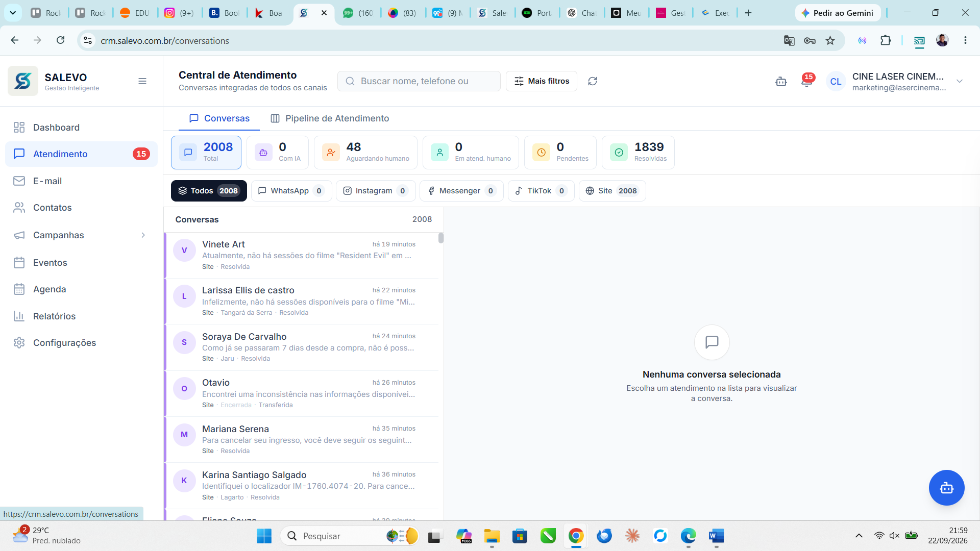The image size is (980, 551).
Task: Open Configurações settings gear
Action: pyautogui.click(x=82, y=343)
